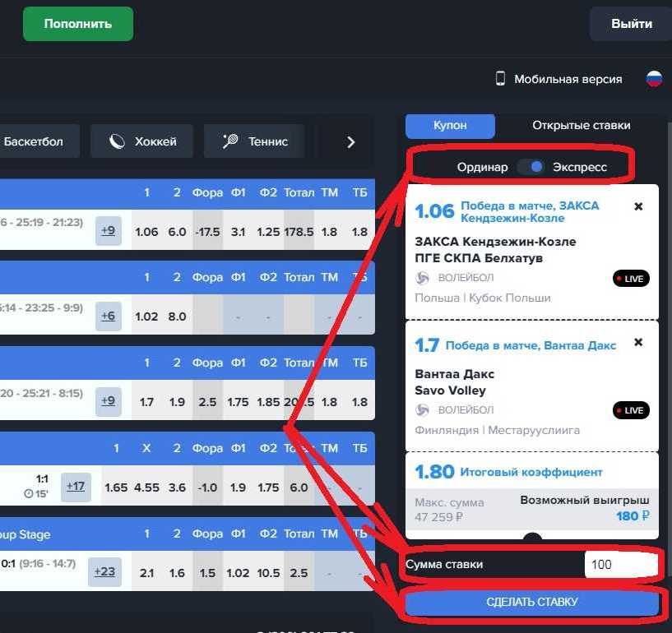Click LIVE badge on ZAKSA match
672x633 pixels.
click(x=631, y=279)
